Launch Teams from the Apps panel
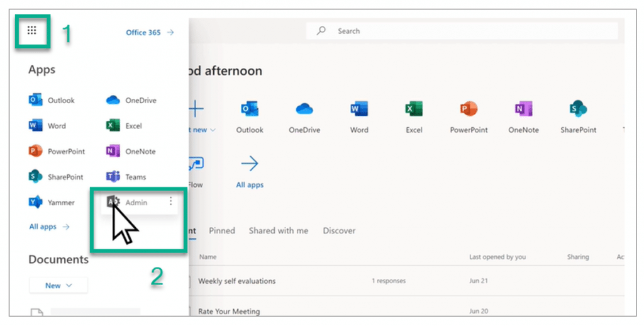 pyautogui.click(x=126, y=176)
